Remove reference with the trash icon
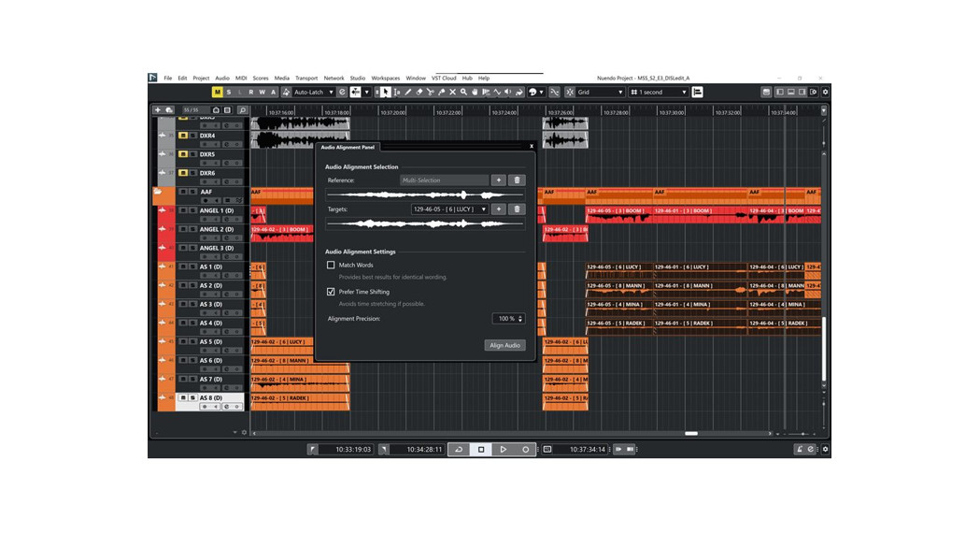The height and width of the screenshot is (533, 980). click(517, 180)
